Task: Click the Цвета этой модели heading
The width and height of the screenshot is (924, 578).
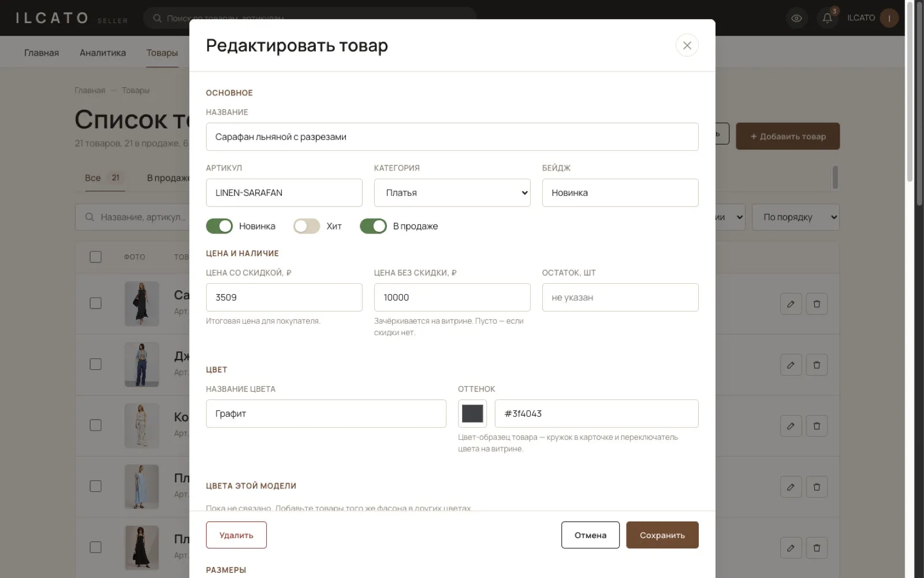Action: tap(251, 486)
